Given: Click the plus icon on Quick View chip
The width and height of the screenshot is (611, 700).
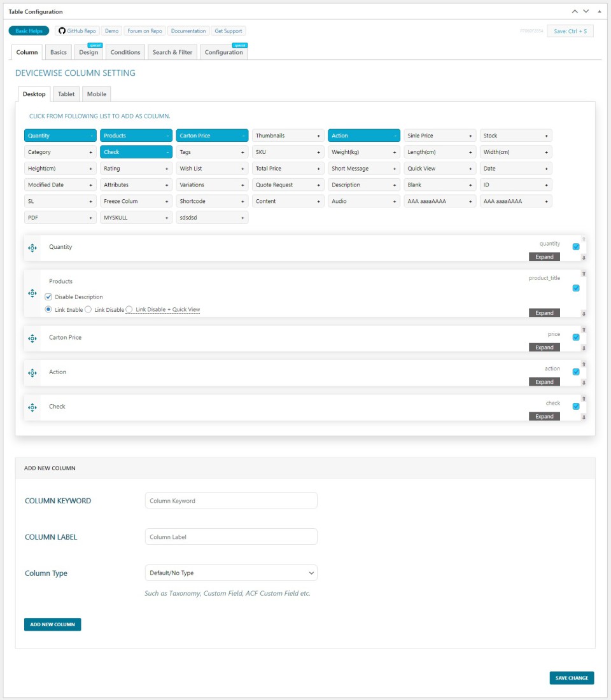Looking at the screenshot, I should click(470, 169).
